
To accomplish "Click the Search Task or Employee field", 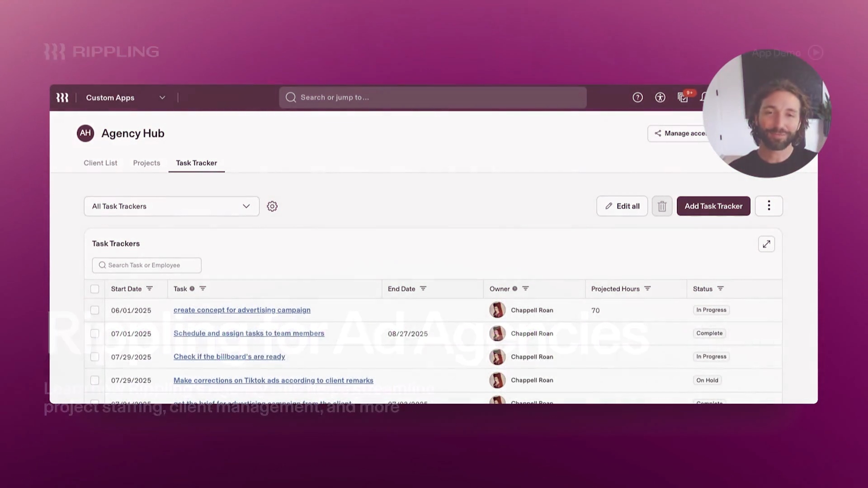I will click(x=147, y=265).
